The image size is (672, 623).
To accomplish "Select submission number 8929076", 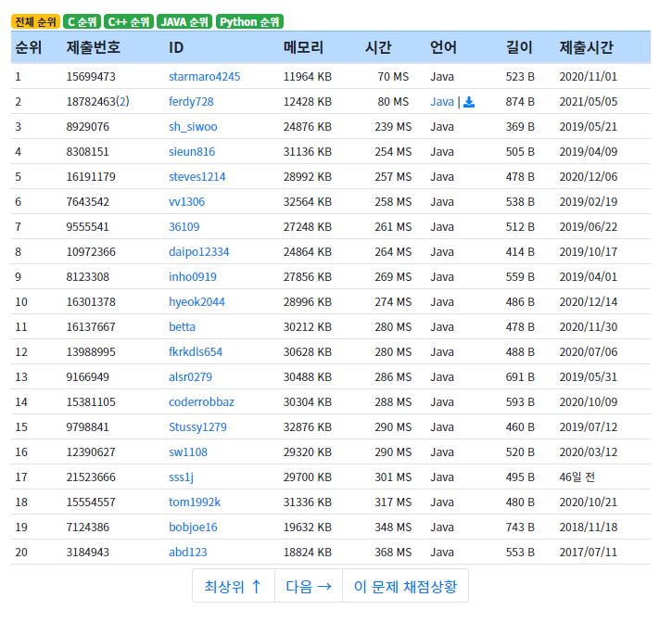I will pyautogui.click(x=87, y=127).
